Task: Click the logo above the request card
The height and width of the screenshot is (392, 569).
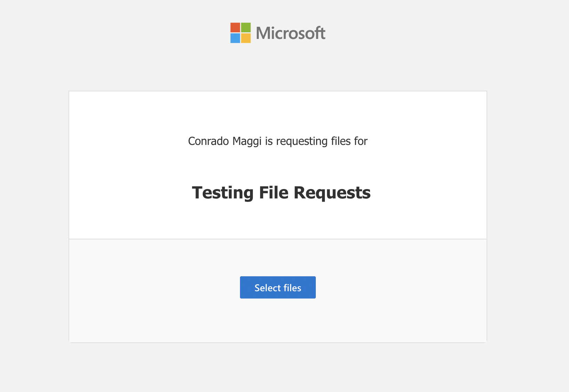Action: point(278,32)
